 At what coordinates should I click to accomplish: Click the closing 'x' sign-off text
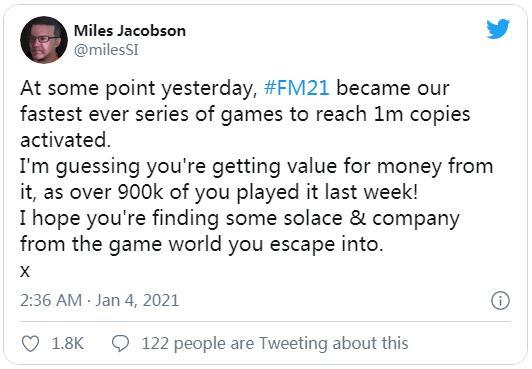pyautogui.click(x=25, y=271)
